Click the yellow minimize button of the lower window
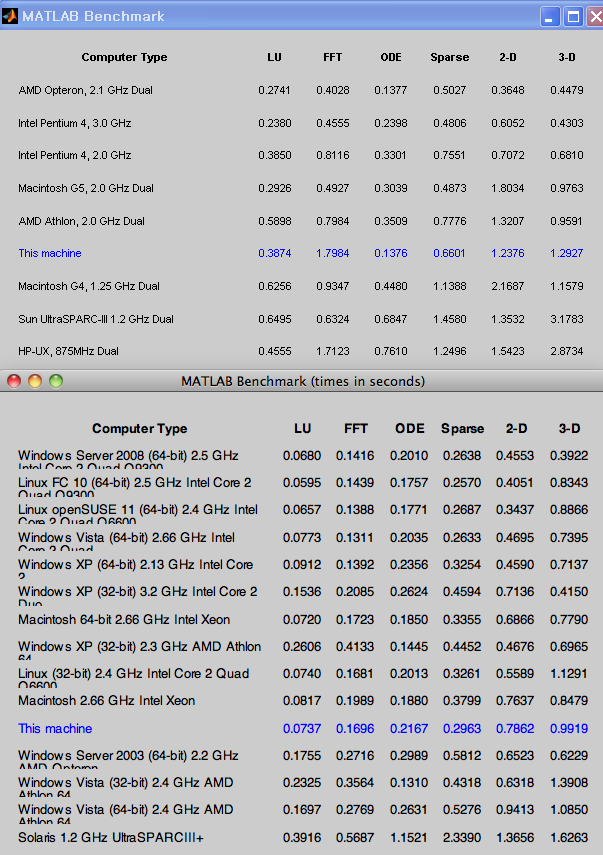This screenshot has height=855, width=603. 35,381
